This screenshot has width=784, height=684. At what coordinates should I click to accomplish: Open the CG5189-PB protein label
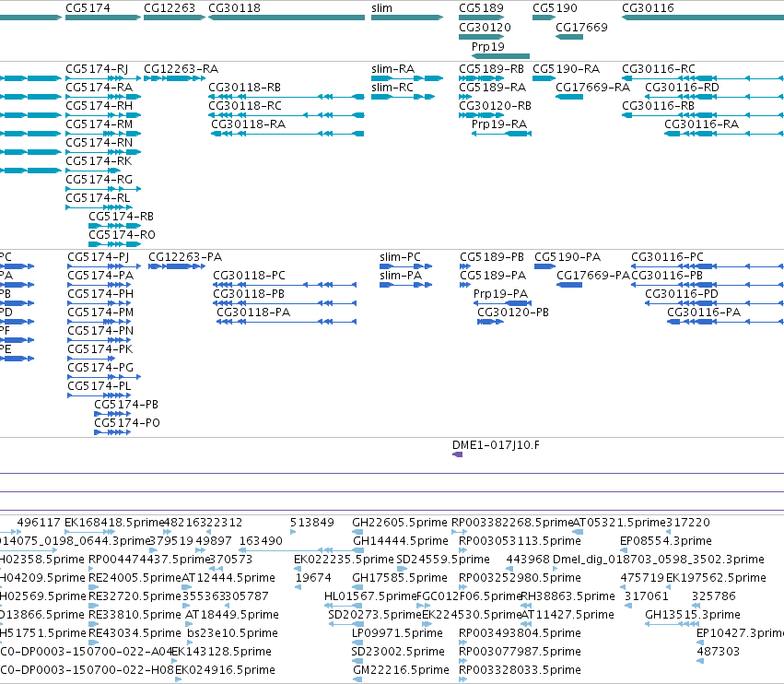point(492,257)
